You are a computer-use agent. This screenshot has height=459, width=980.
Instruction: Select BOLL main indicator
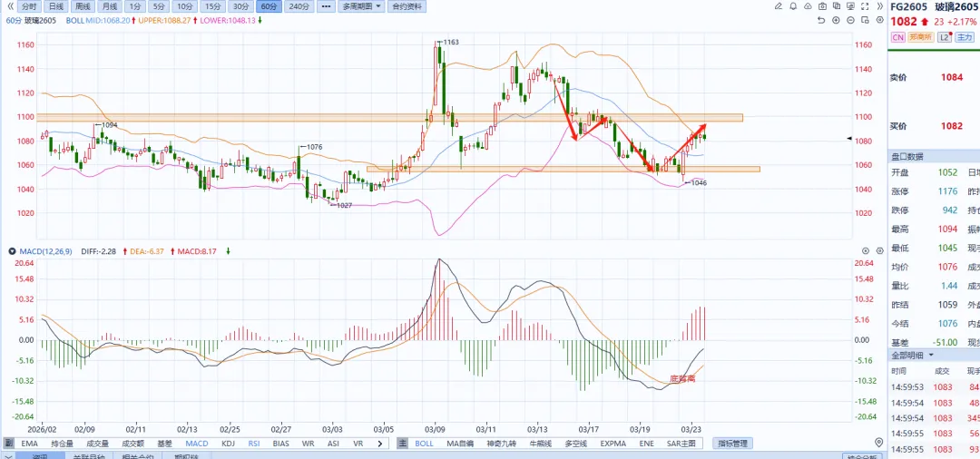[x=424, y=444]
